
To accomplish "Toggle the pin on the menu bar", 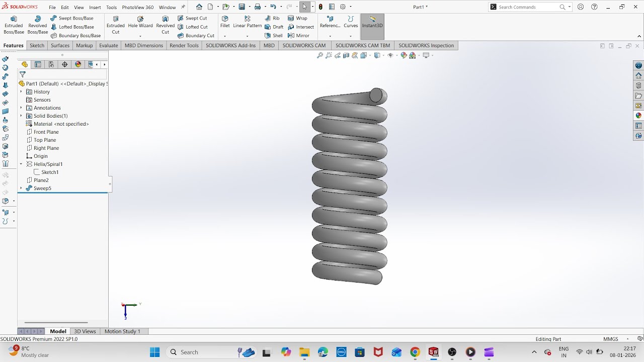I will pos(183,7).
